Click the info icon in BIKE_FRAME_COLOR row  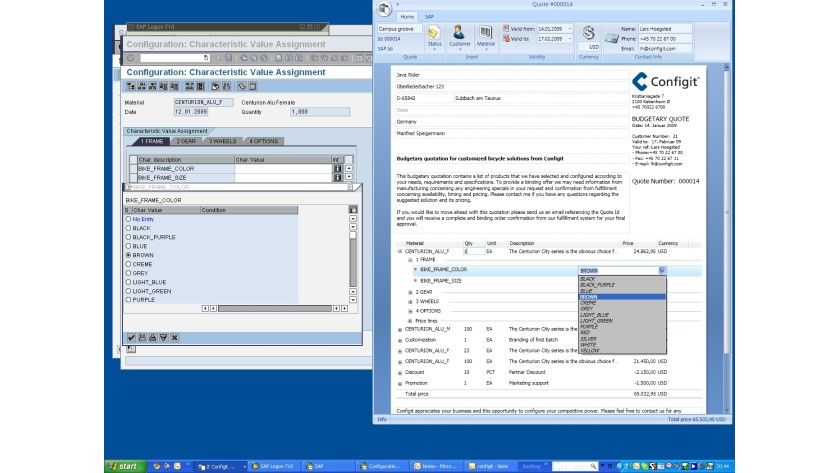coord(338,168)
